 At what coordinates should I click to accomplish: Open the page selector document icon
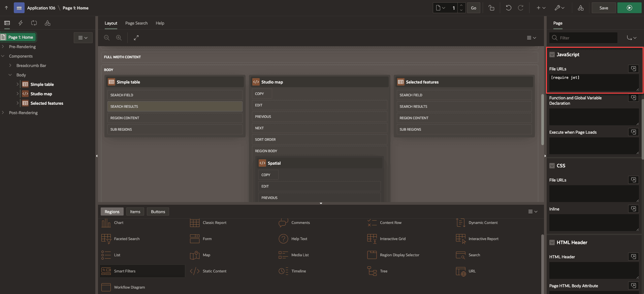coord(441,8)
